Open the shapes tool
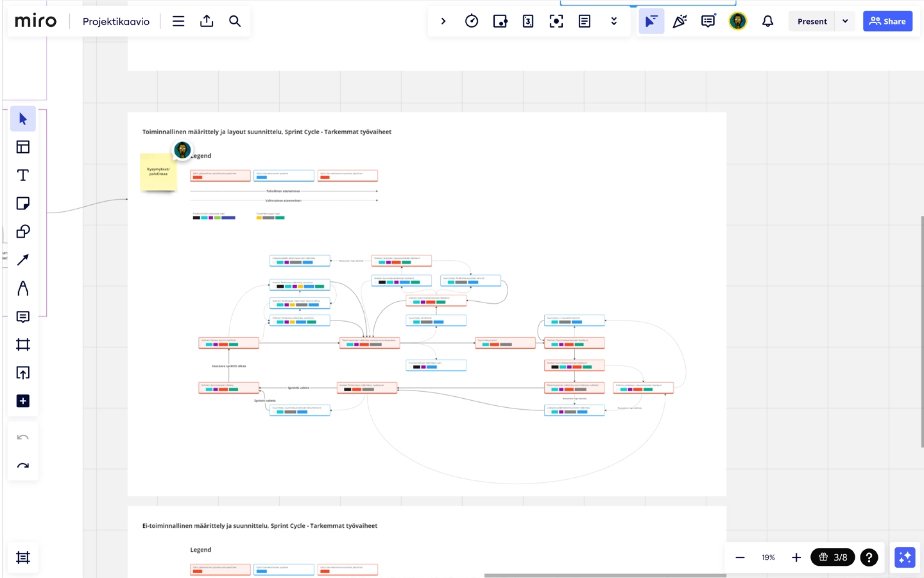 (22, 231)
